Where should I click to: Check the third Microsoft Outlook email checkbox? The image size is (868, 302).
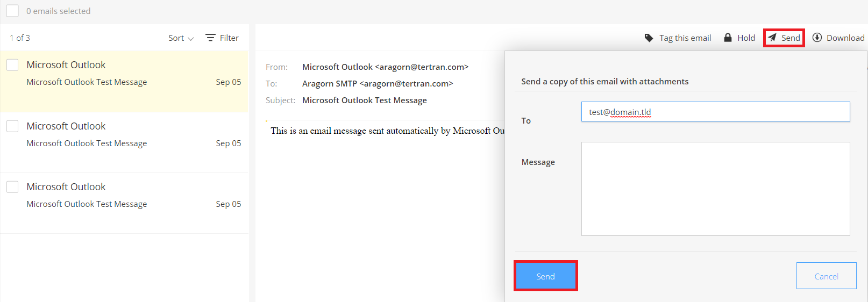coord(12,187)
